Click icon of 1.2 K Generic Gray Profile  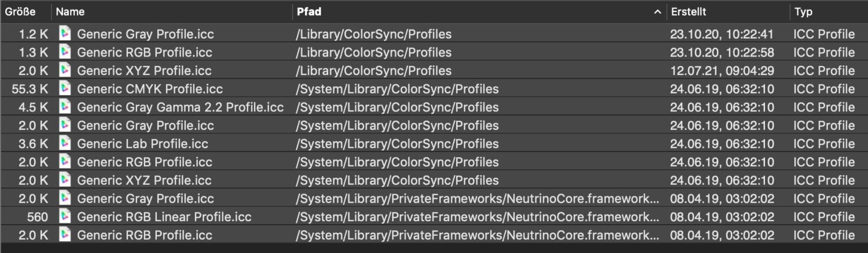click(x=65, y=34)
